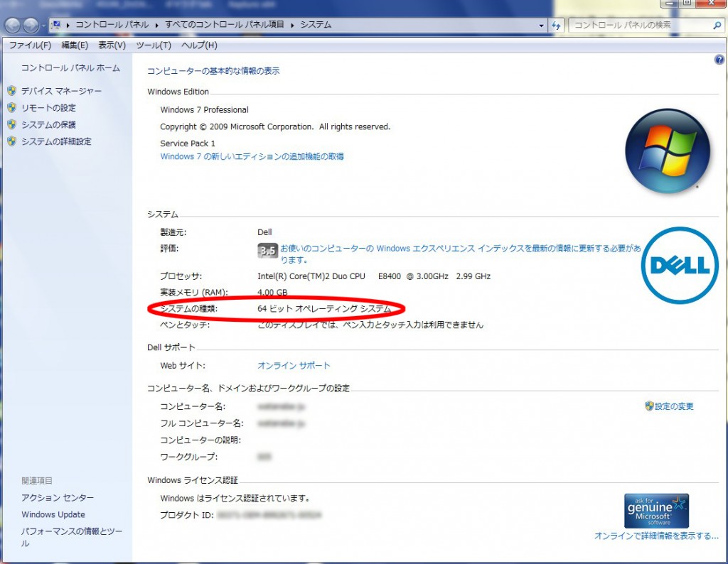728x564 pixels.
Task: Open オンラインで詳細情報を表示する link
Action: pos(656,536)
